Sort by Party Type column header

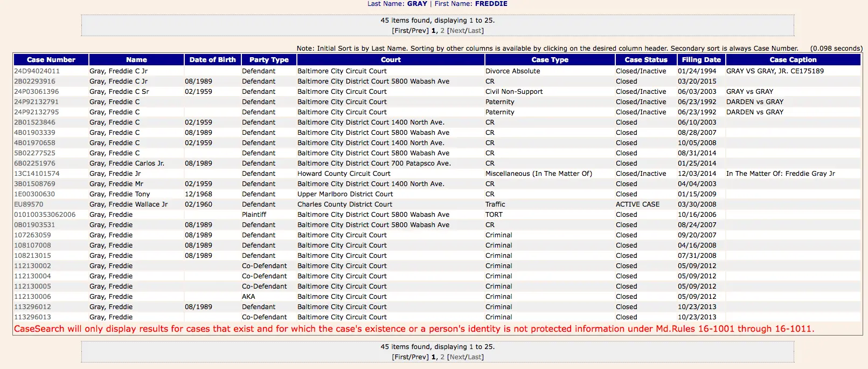(x=269, y=60)
